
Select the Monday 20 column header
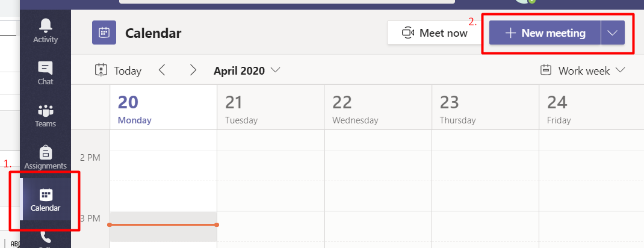pos(163,108)
